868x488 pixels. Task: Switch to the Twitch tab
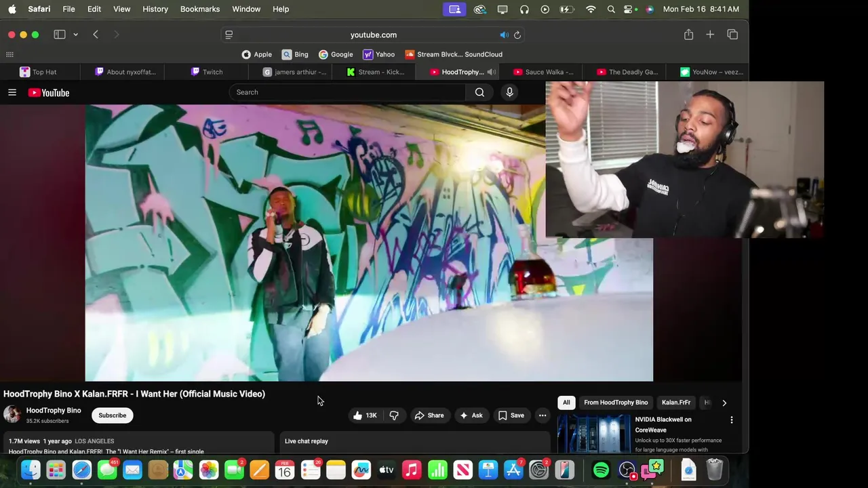[206, 72]
